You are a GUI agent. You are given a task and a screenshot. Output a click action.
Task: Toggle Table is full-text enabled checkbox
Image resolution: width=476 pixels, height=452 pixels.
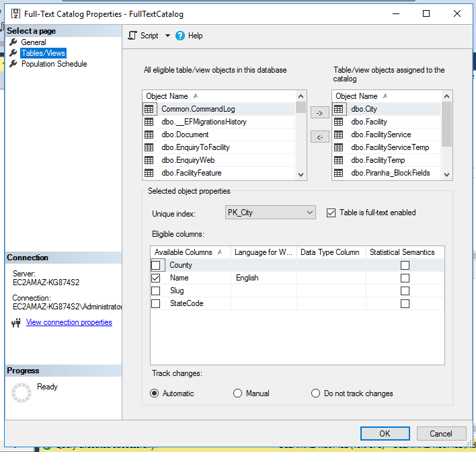point(331,213)
